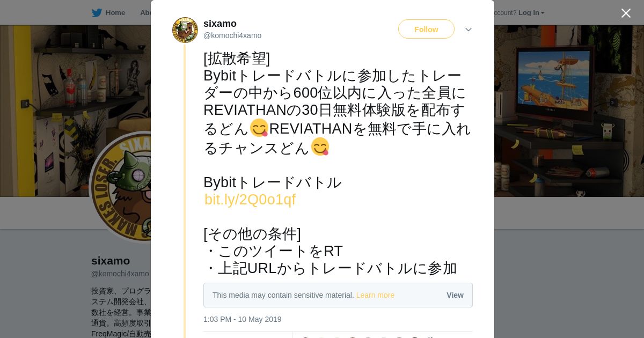Open the bit.ly/2Q0o1qf link
Viewport: 644px width, 338px height.
pyautogui.click(x=250, y=200)
